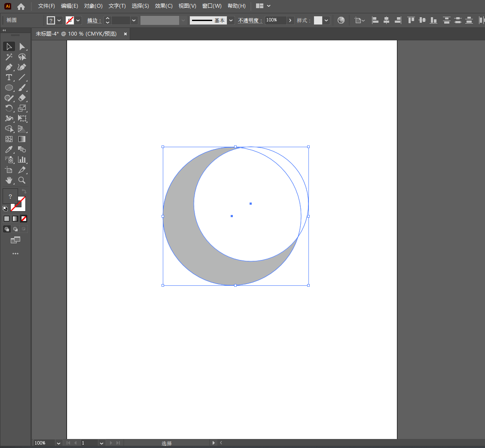Set paint mode to solid Color

pos(6,219)
